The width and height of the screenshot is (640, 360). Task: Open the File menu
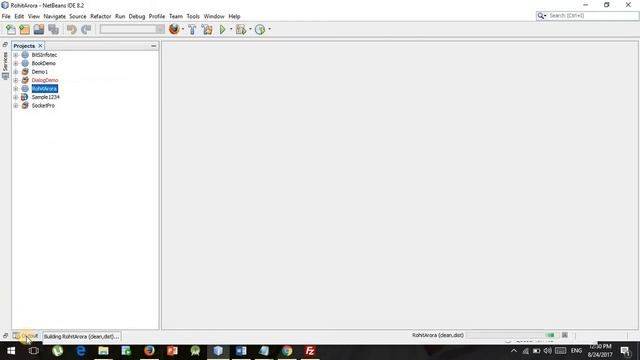click(x=6, y=16)
